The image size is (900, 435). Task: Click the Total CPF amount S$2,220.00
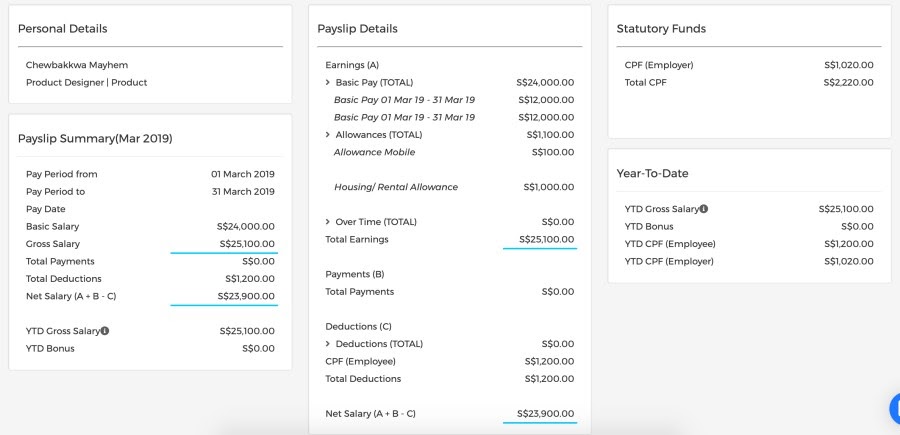click(x=848, y=82)
